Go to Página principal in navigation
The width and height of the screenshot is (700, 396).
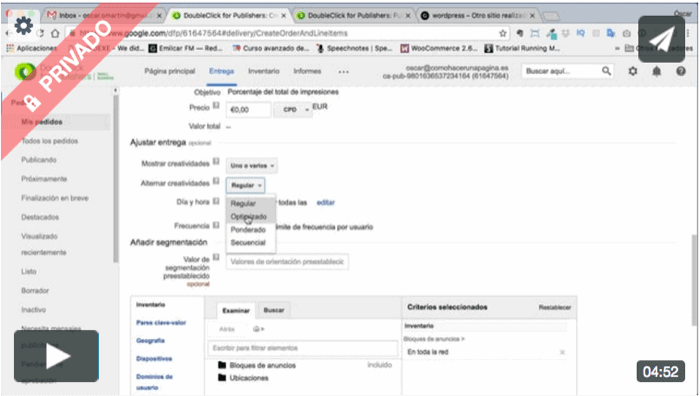[170, 71]
